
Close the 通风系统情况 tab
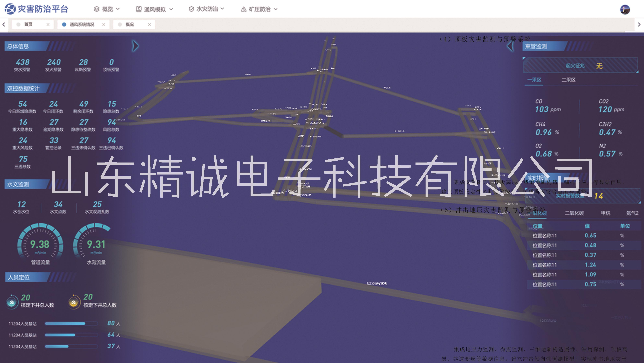pos(104,25)
